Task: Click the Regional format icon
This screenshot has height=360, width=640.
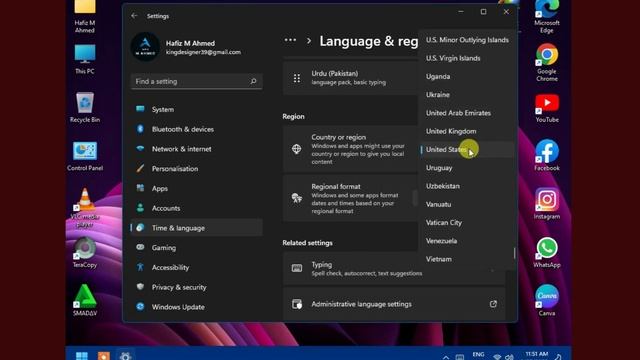Action: [x=297, y=198]
